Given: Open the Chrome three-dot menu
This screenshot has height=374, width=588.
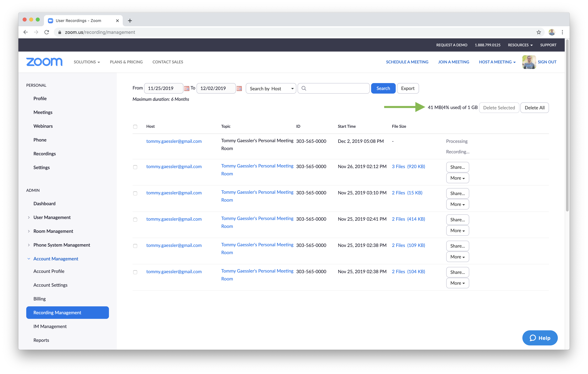Looking at the screenshot, I should pyautogui.click(x=562, y=32).
